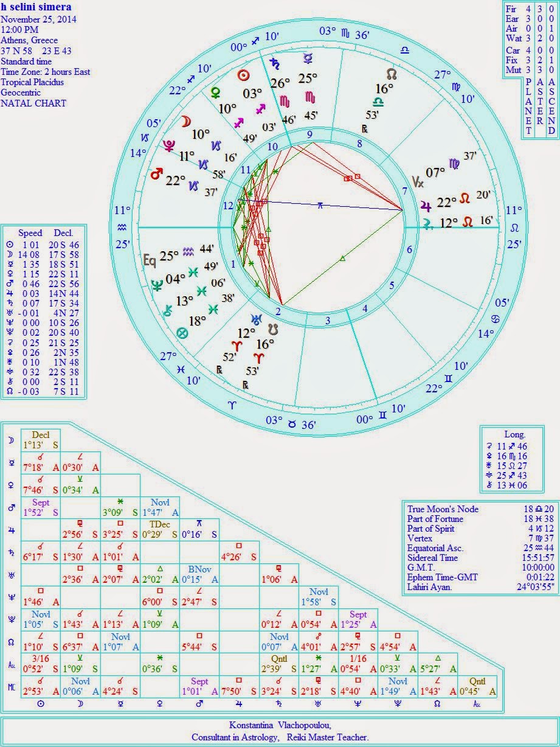Click the Sun glyph below the aspect grid columns
The image size is (560, 747).
coord(40,703)
